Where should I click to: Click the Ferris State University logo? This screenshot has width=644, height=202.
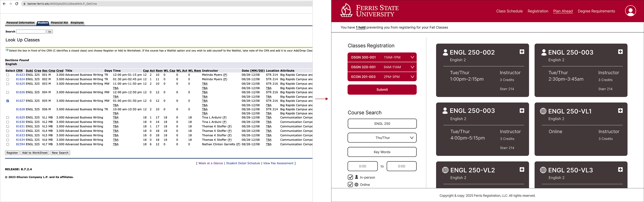pyautogui.click(x=369, y=11)
